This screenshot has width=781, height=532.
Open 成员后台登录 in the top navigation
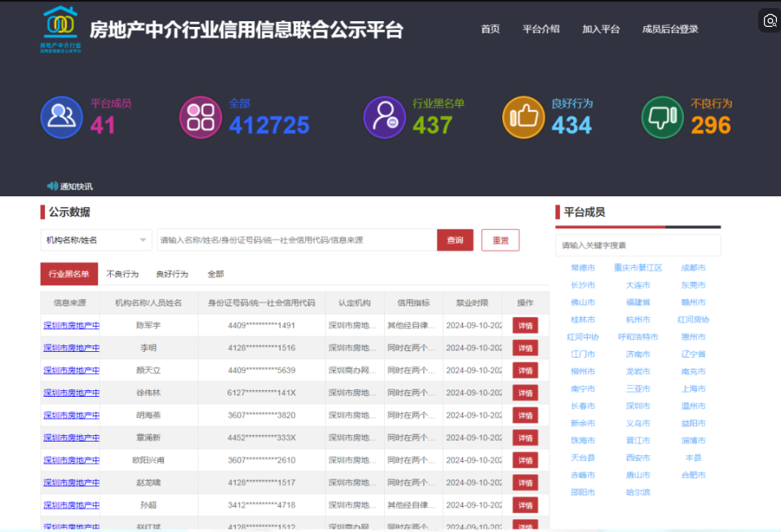tap(670, 29)
